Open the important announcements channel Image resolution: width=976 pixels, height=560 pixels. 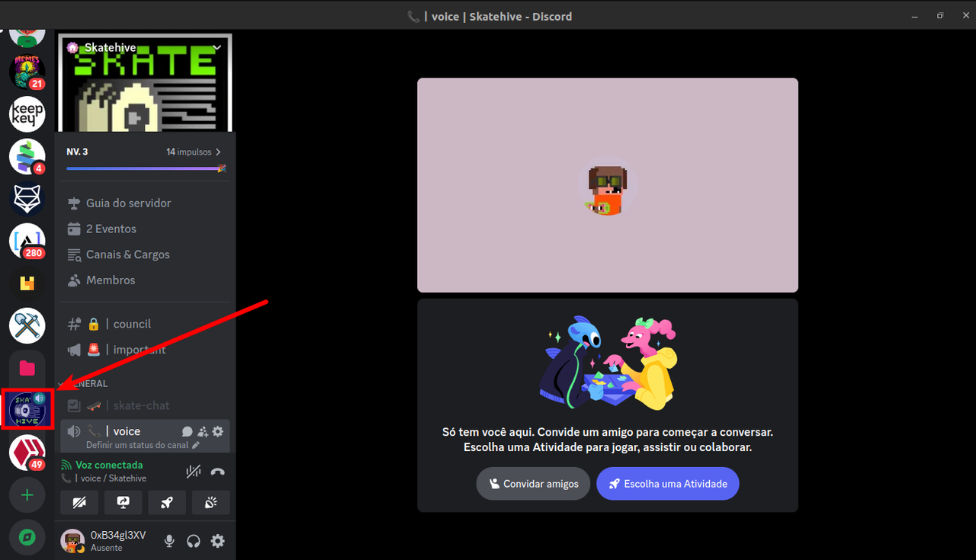[x=145, y=350]
